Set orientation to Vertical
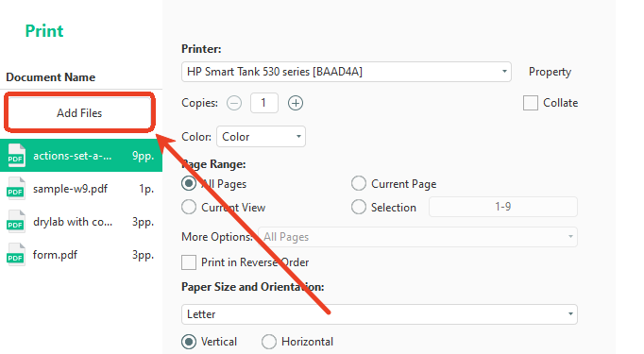Screen dimensions: 644x354 point(189,342)
